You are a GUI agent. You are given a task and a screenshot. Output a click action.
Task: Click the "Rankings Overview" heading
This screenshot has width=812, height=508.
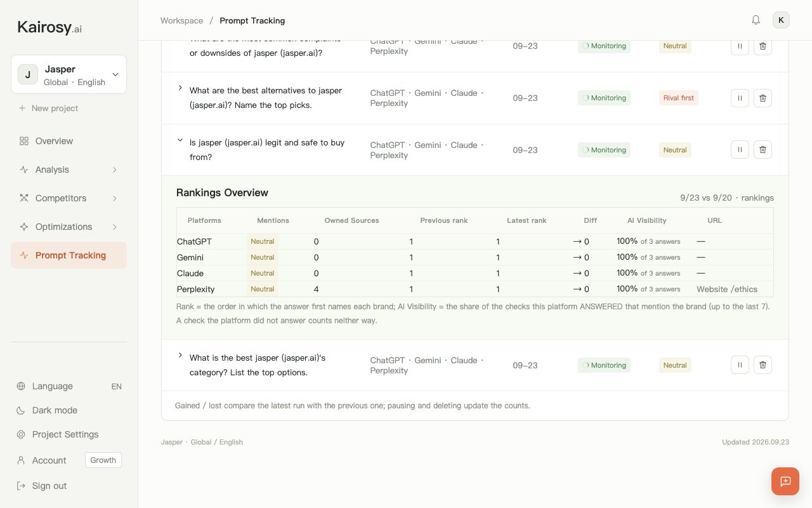[x=222, y=192]
